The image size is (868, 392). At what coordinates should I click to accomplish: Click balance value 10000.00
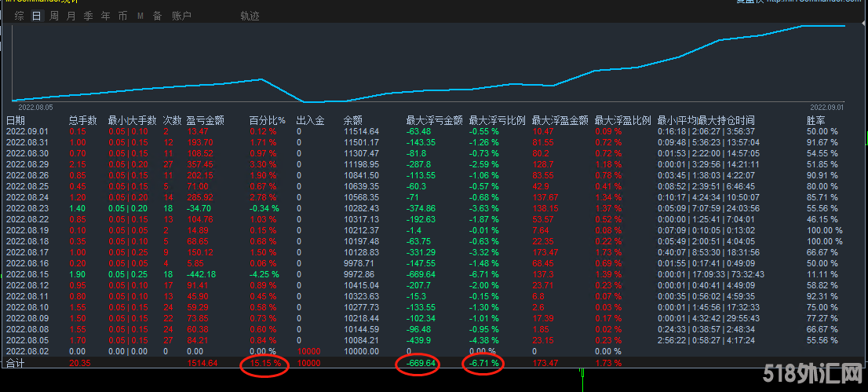361,351
